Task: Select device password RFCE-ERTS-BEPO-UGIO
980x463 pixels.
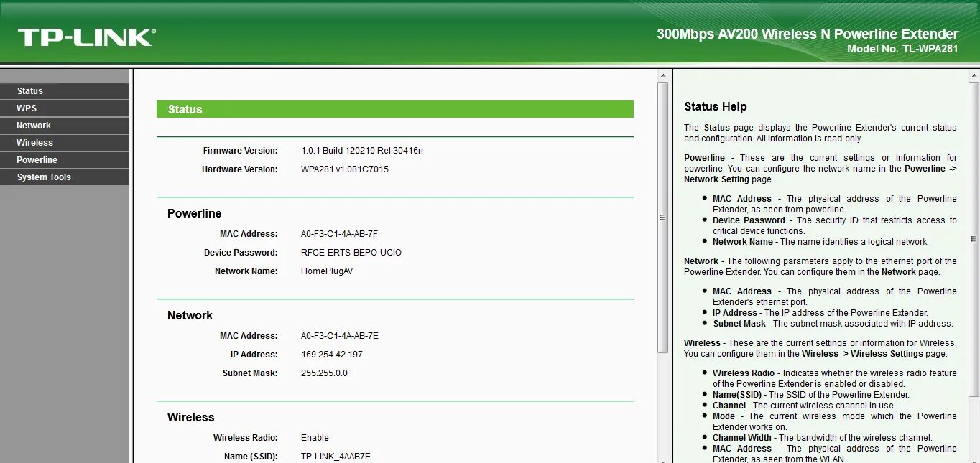Action: [351, 253]
